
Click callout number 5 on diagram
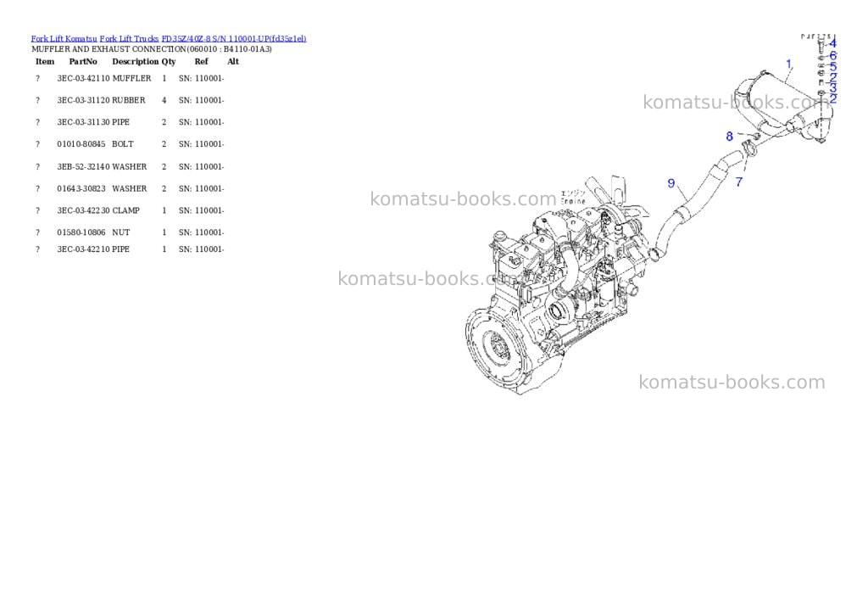833,67
